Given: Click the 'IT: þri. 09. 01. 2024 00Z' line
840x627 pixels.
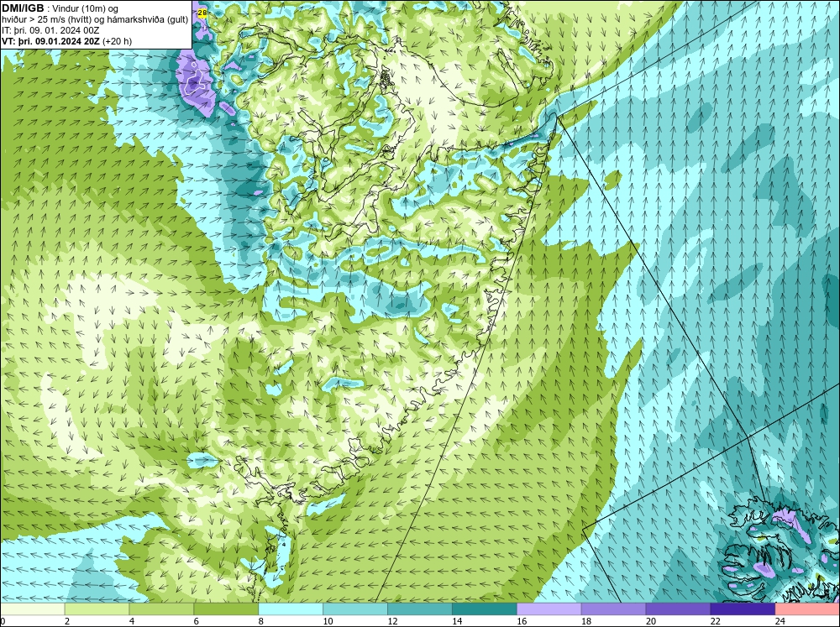Looking at the screenshot, I should point(50,30).
